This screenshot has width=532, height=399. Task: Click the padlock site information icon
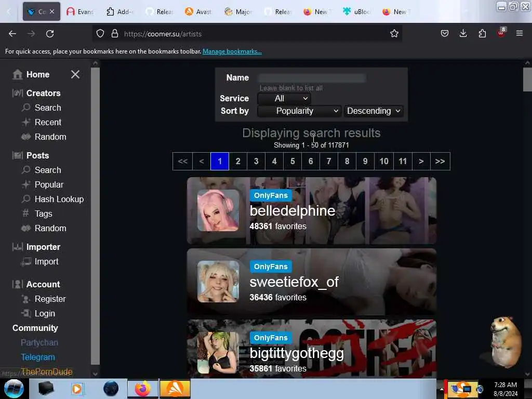pyautogui.click(x=115, y=34)
